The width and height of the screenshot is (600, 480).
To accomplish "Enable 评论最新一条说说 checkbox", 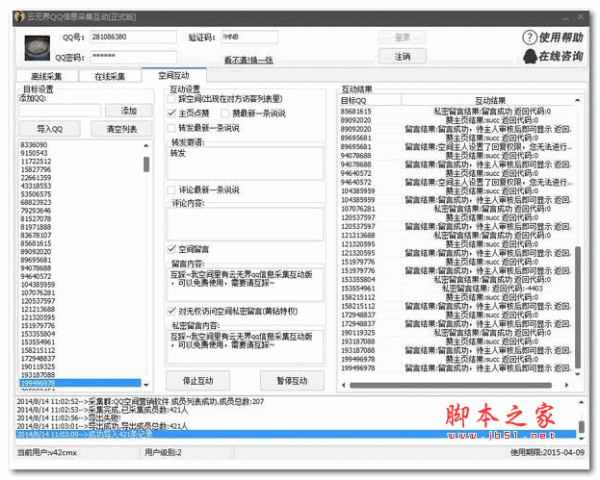I will coord(171,190).
